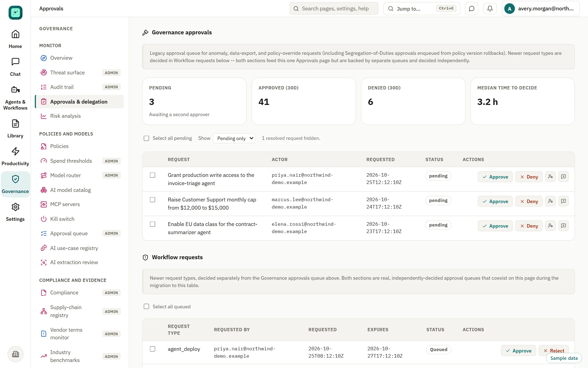The image size is (588, 368).
Task: Delegate the production write access request
Action: click(550, 177)
